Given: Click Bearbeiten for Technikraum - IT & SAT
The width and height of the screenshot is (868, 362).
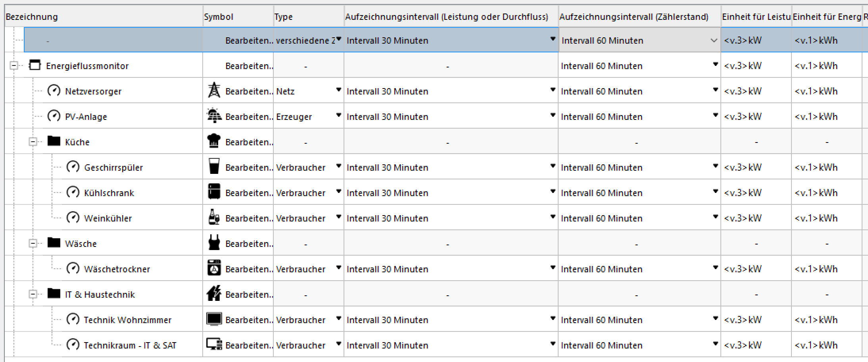Looking at the screenshot, I should (249, 345).
